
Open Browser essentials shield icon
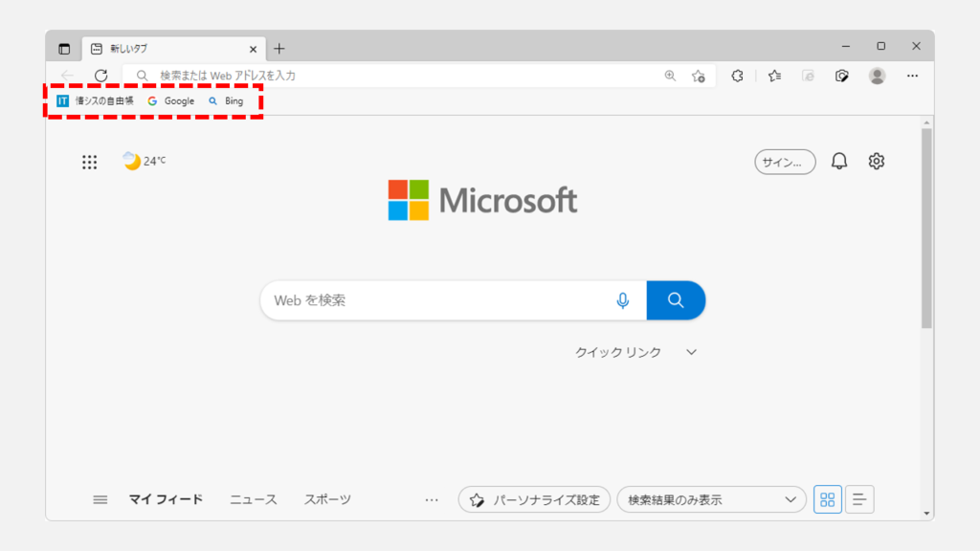pyautogui.click(x=842, y=76)
